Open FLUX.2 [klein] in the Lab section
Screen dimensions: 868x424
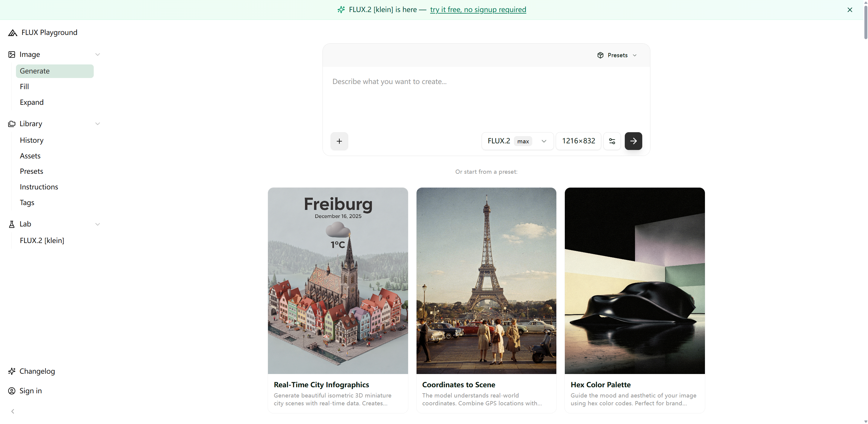click(x=42, y=241)
